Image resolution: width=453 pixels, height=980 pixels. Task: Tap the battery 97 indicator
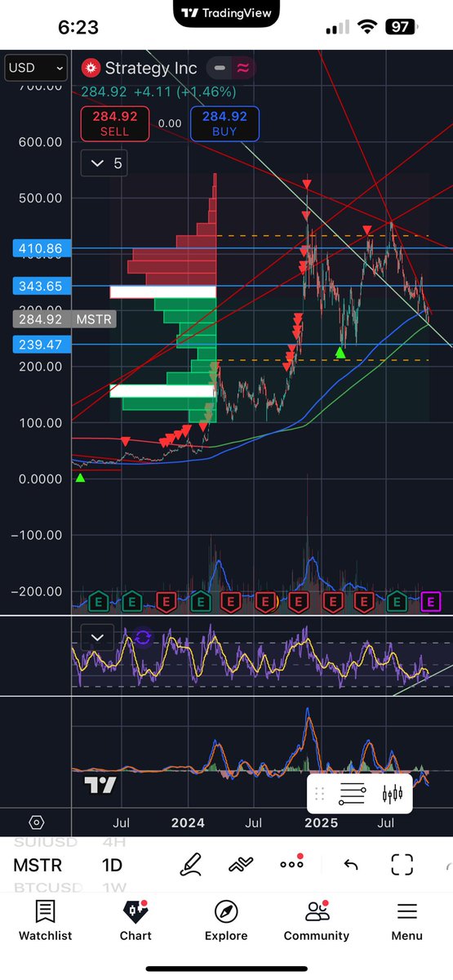click(400, 27)
